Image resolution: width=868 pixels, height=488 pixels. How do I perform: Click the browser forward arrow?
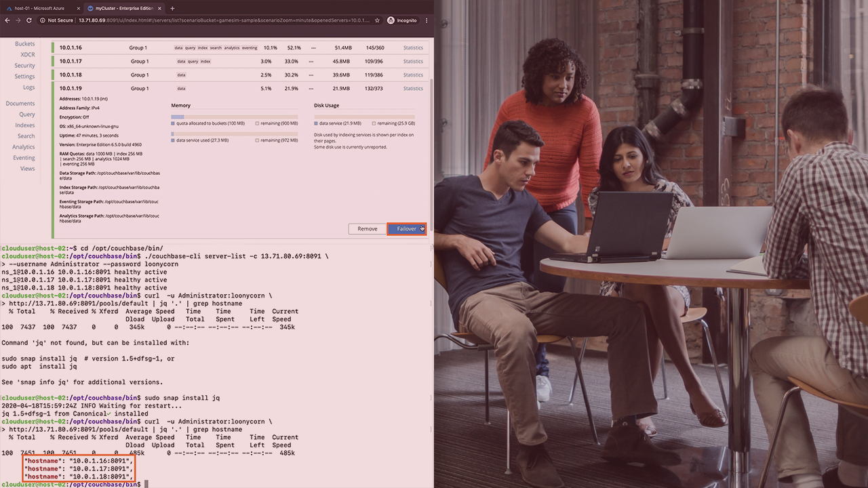(18, 20)
